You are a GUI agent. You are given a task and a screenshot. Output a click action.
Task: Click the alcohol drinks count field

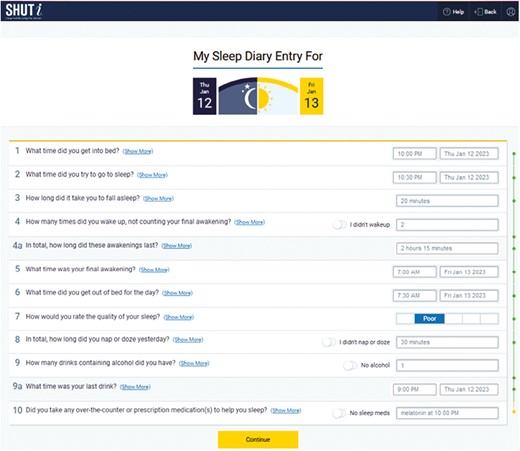pyautogui.click(x=447, y=366)
